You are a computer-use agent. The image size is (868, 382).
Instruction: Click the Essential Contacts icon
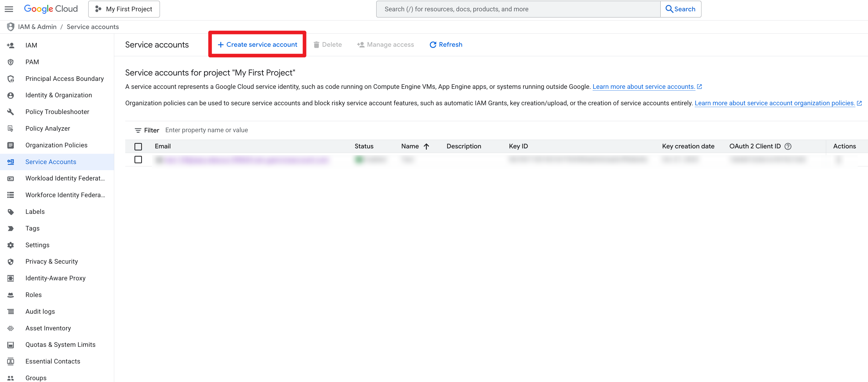pyautogui.click(x=11, y=361)
